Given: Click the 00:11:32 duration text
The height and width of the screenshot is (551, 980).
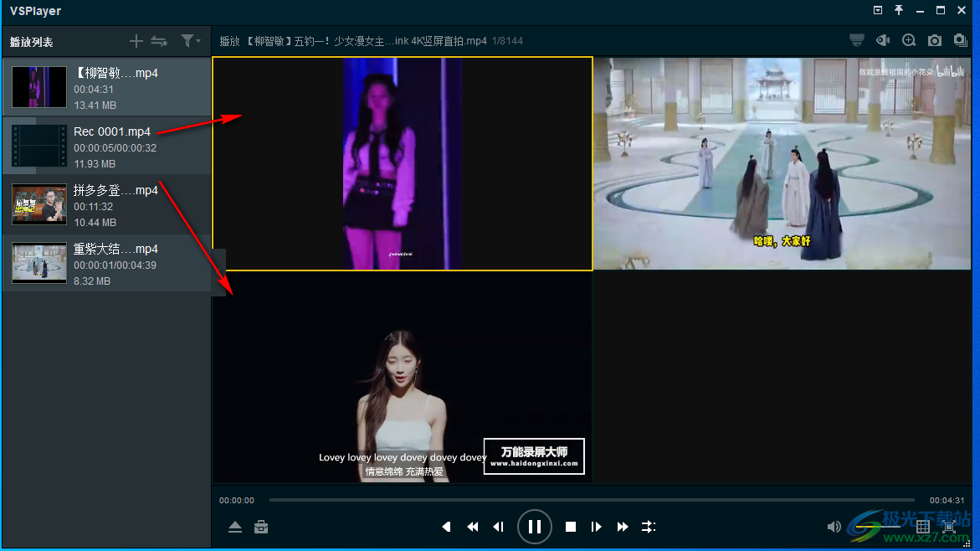Looking at the screenshot, I should pyautogui.click(x=93, y=206).
